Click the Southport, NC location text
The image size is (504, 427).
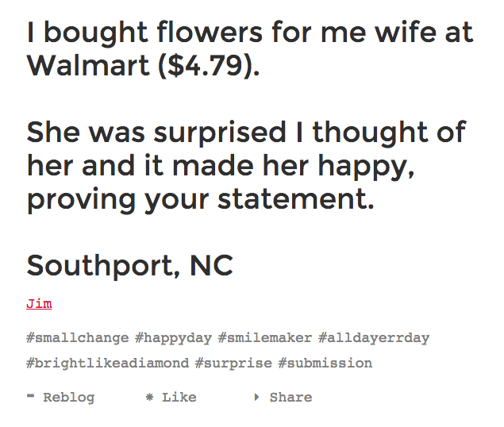[130, 266]
